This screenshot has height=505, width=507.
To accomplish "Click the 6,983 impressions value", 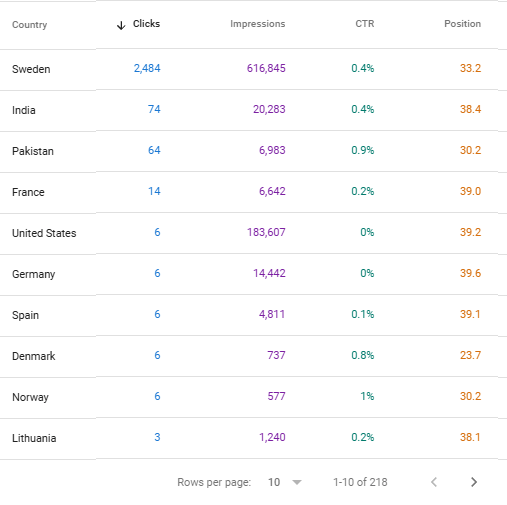I will [272, 150].
